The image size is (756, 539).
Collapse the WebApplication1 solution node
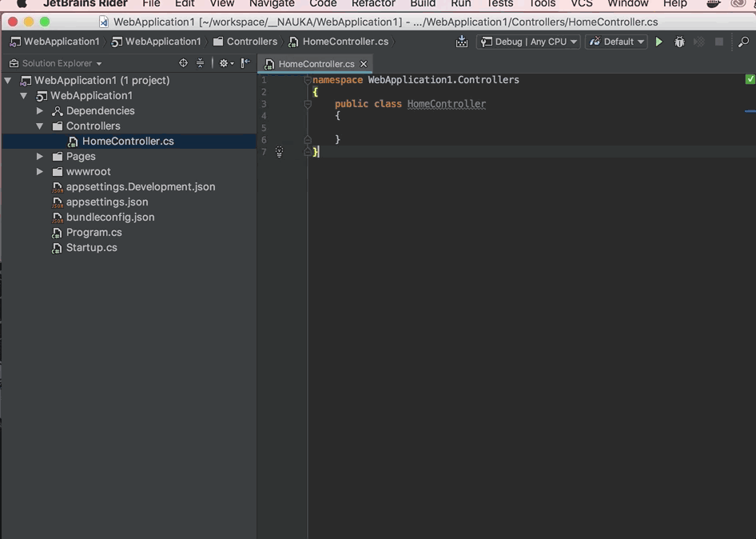[8, 81]
